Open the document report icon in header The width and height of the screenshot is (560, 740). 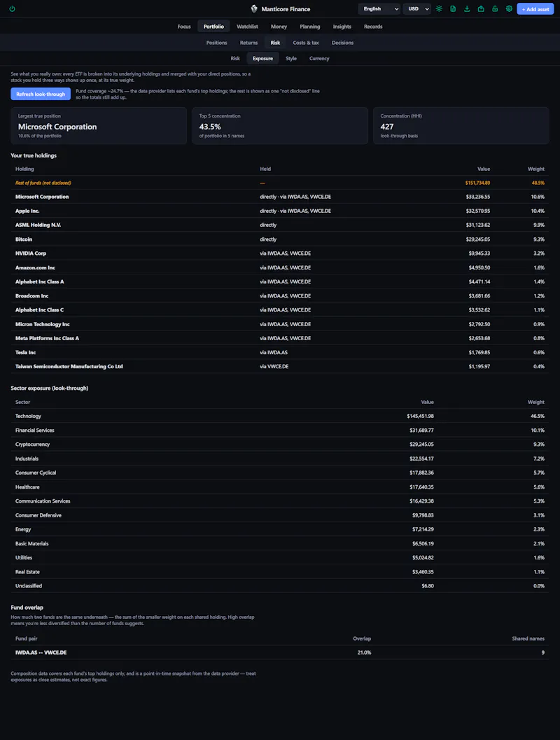tap(453, 8)
